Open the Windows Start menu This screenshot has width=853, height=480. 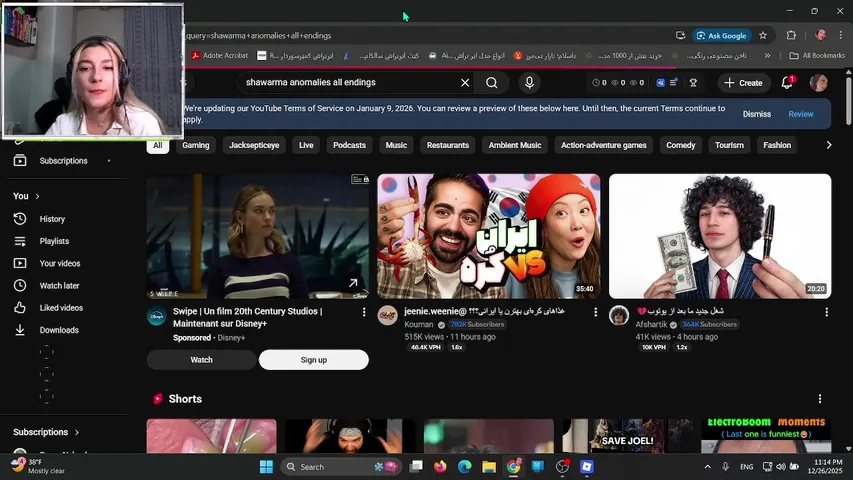[x=266, y=467]
